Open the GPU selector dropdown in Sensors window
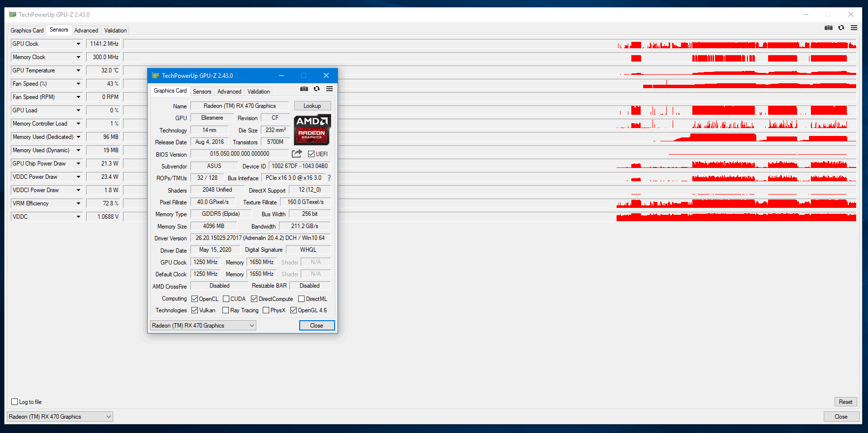 (60, 417)
